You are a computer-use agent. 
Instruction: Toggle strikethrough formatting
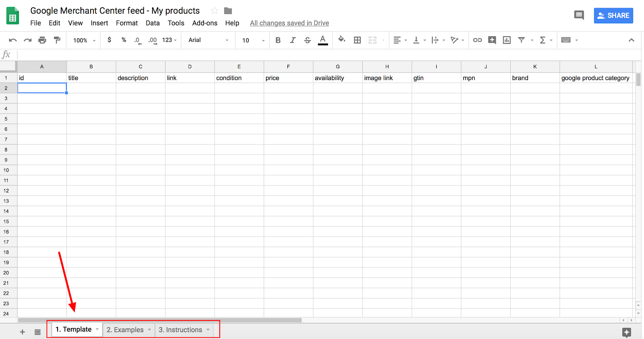pos(308,40)
